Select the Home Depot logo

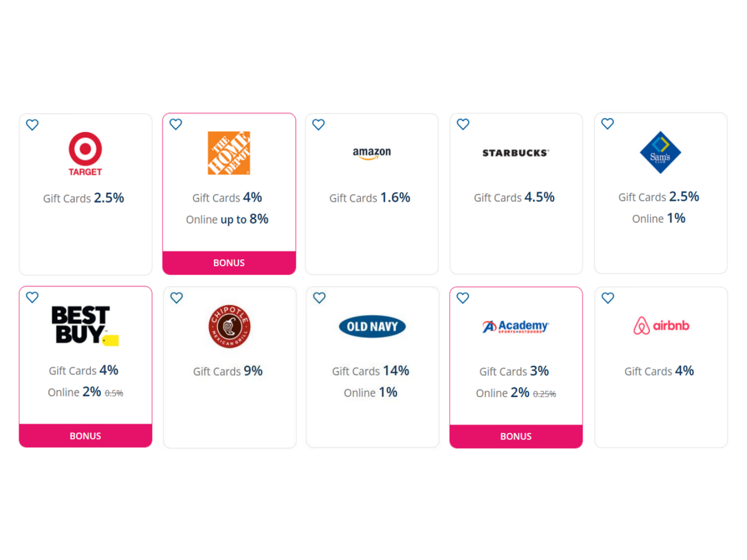229,153
